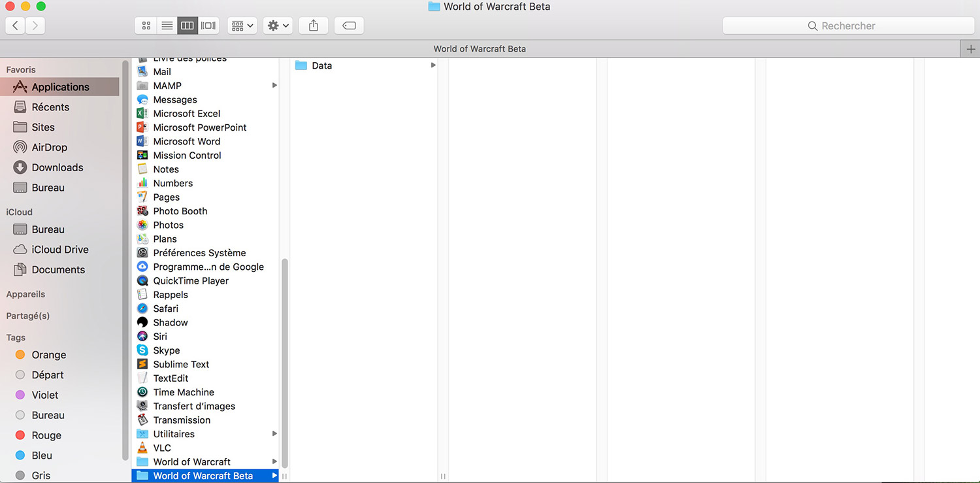The width and height of the screenshot is (980, 483).
Task: Open iCloud Drive in the sidebar
Action: point(59,250)
